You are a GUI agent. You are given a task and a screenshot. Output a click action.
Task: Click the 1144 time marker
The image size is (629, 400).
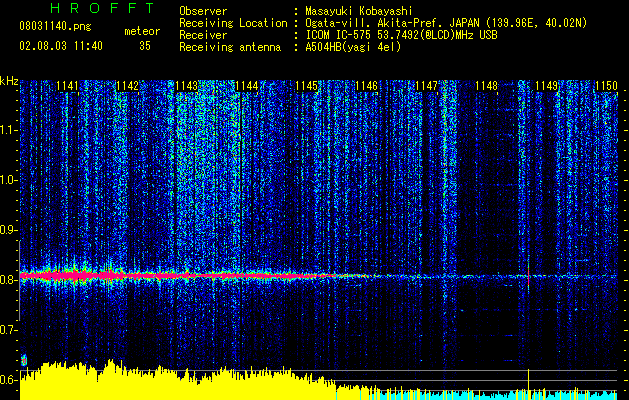click(x=247, y=86)
